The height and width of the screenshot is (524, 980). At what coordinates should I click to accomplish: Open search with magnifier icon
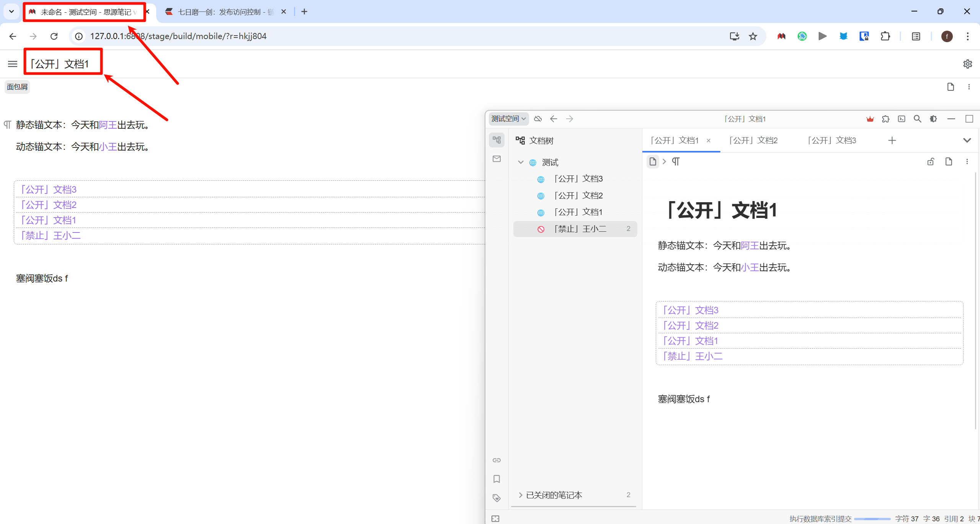coord(917,119)
